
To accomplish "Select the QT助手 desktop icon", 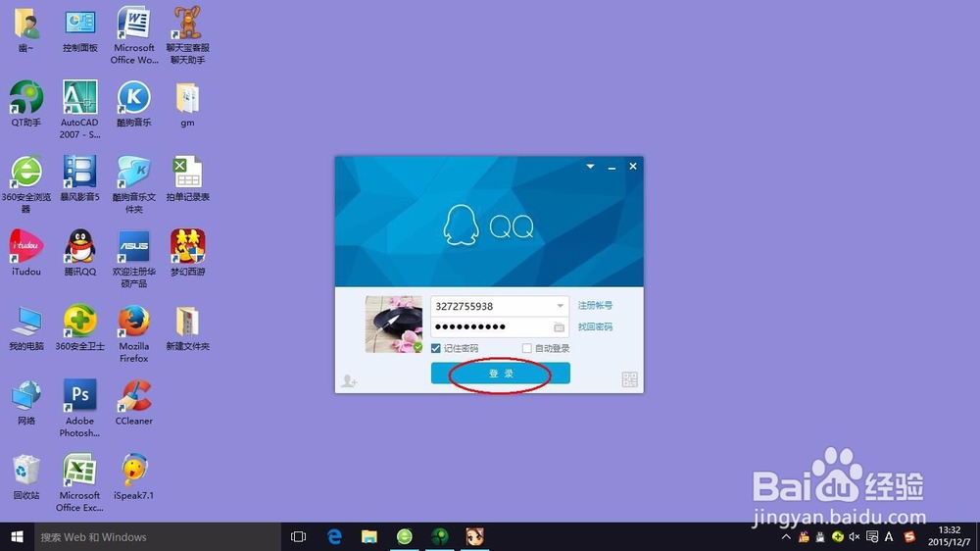I will 26,104.
